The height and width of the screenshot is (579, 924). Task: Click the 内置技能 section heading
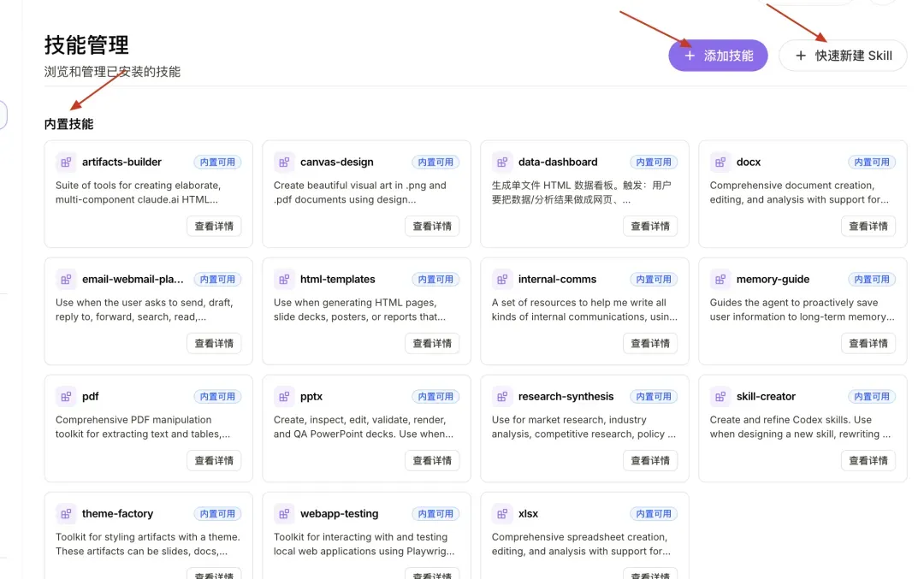point(68,124)
